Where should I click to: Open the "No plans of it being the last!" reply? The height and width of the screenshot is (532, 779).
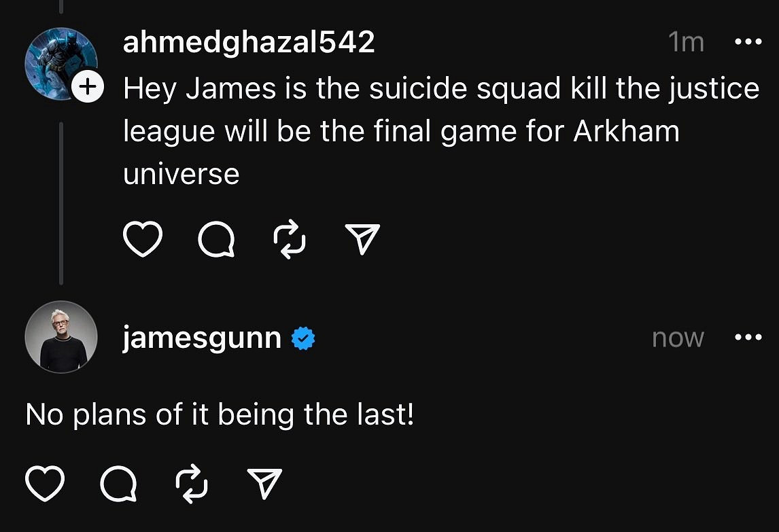[x=220, y=414]
